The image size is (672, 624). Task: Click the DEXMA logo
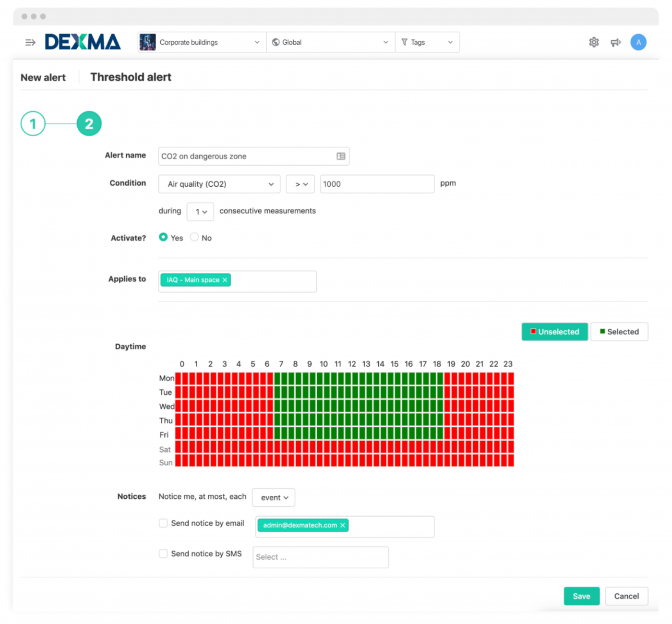83,42
